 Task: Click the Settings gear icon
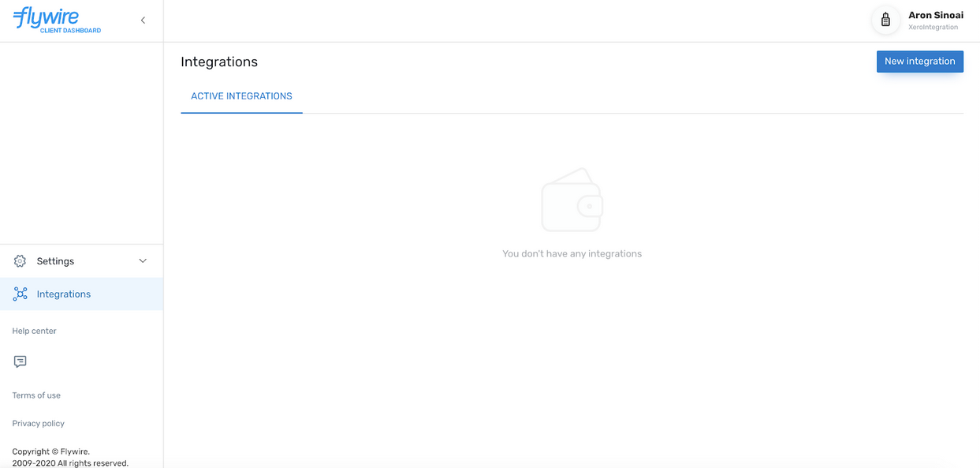(20, 261)
